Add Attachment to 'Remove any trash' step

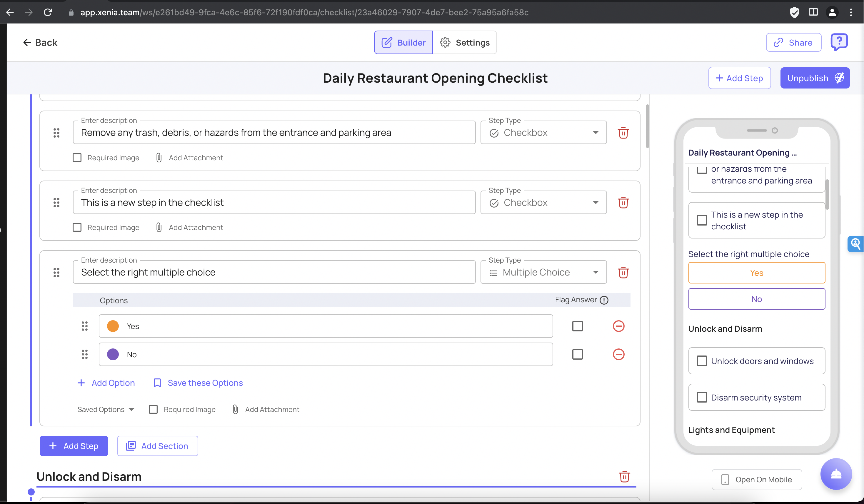[189, 158]
